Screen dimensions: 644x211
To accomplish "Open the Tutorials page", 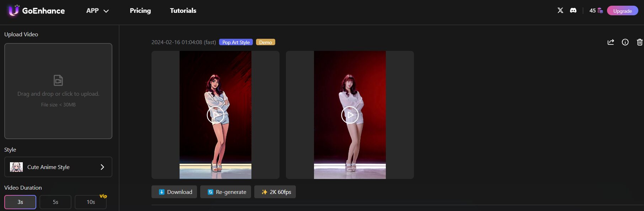I will click(183, 11).
